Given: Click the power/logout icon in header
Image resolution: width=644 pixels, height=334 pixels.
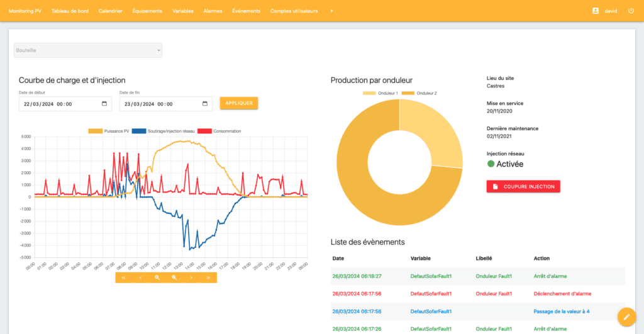Looking at the screenshot, I should click(631, 11).
